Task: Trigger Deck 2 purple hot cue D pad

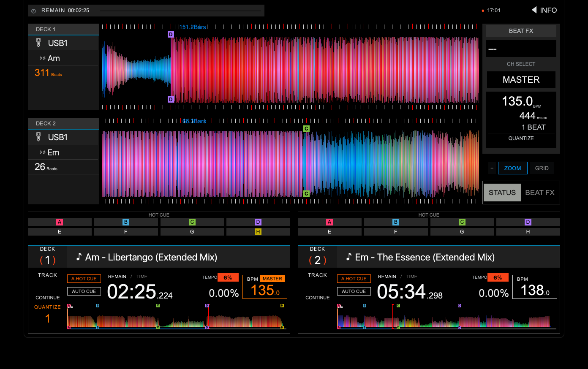Action: [528, 222]
